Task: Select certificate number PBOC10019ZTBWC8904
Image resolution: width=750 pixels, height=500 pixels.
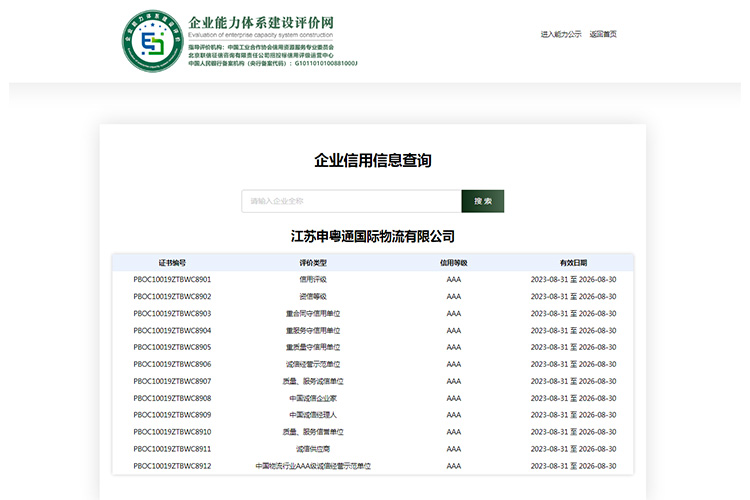Action: [172, 331]
